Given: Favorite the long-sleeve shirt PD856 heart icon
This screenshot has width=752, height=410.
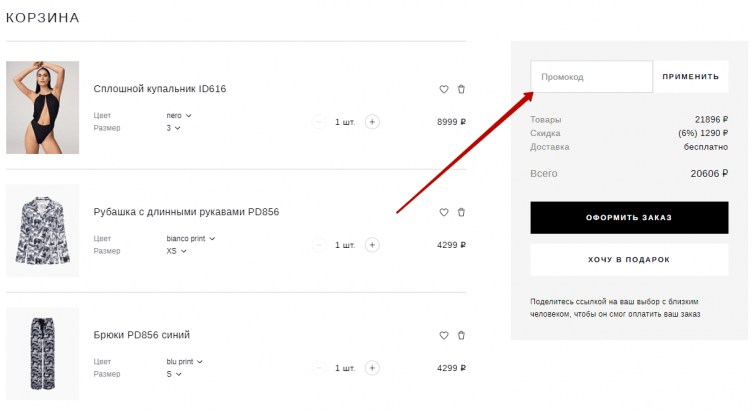Looking at the screenshot, I should click(x=444, y=212).
